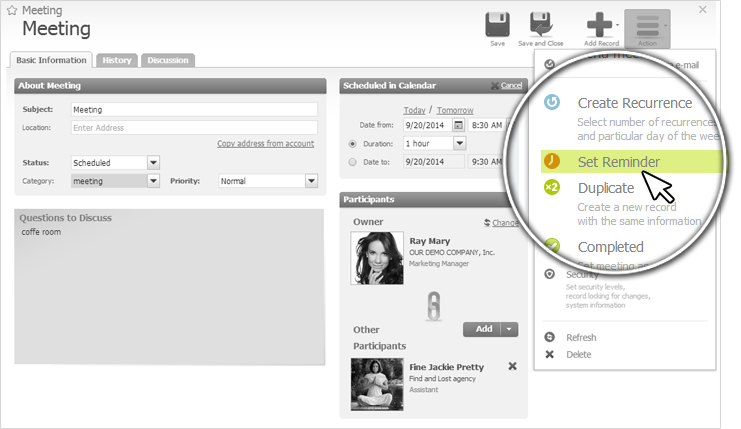
Task: Click the Tomorrow link
Action: point(455,110)
